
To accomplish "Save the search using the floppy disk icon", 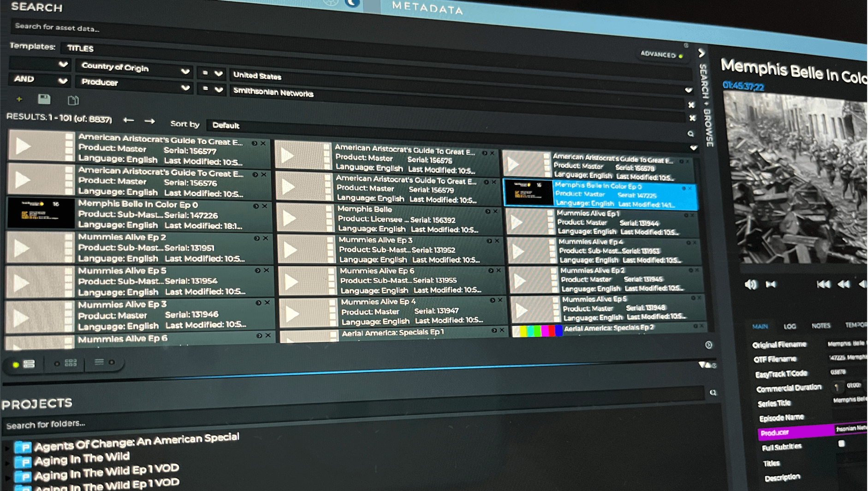I will point(44,99).
